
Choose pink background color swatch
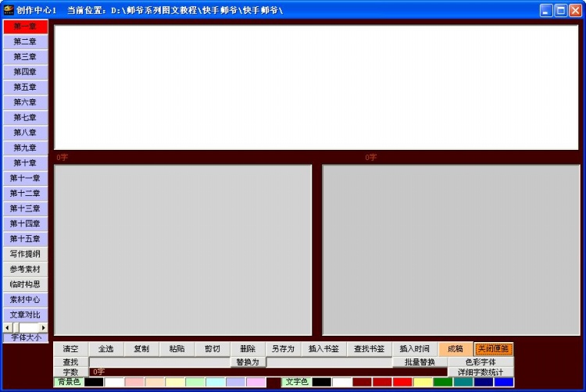click(x=134, y=383)
